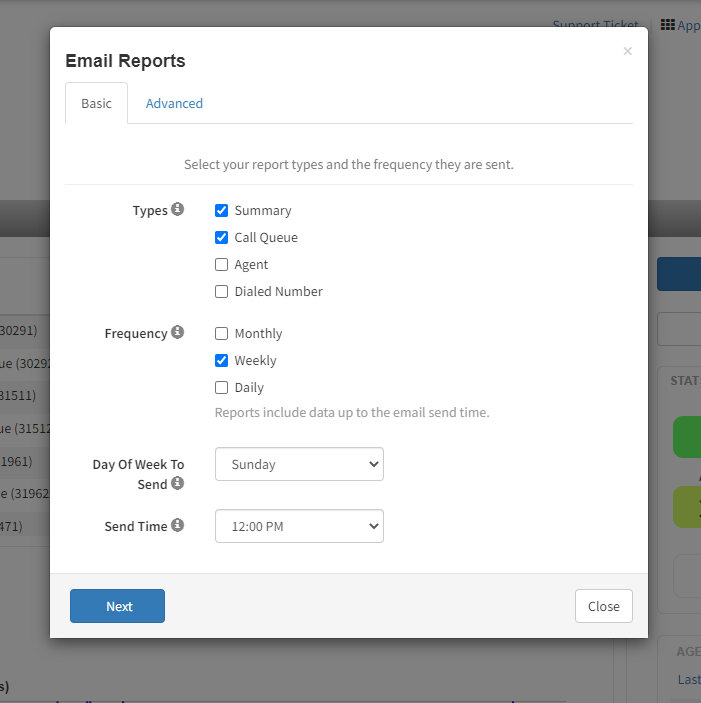
Task: Click the Dialed Number label text
Action: tap(279, 291)
